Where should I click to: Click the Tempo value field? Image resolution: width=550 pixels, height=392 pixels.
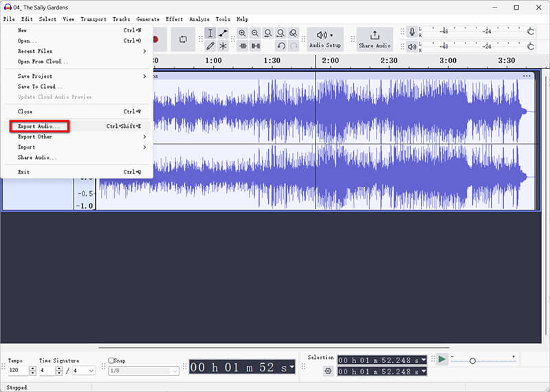tap(19, 371)
